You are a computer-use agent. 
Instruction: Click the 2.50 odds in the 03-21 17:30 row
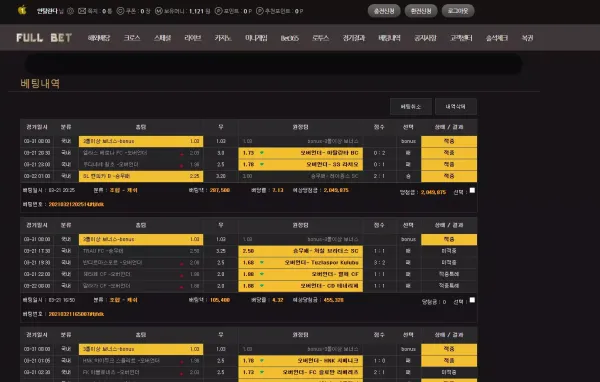(x=248, y=251)
